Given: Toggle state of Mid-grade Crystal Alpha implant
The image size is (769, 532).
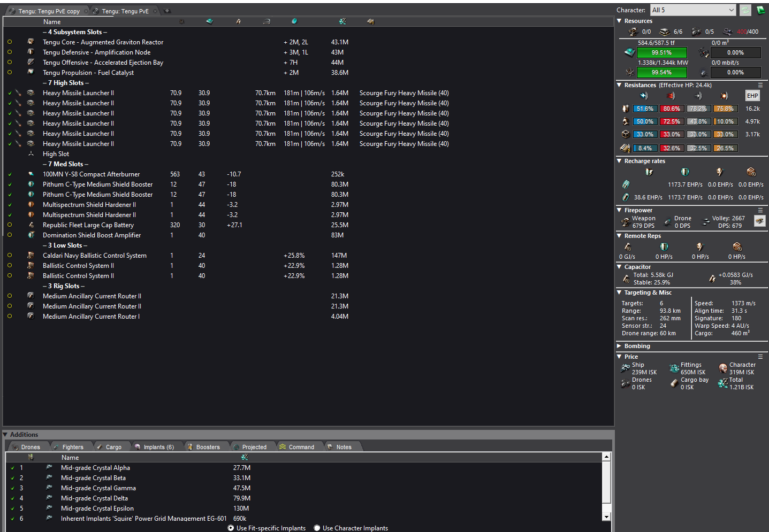Looking at the screenshot, I should pos(12,468).
